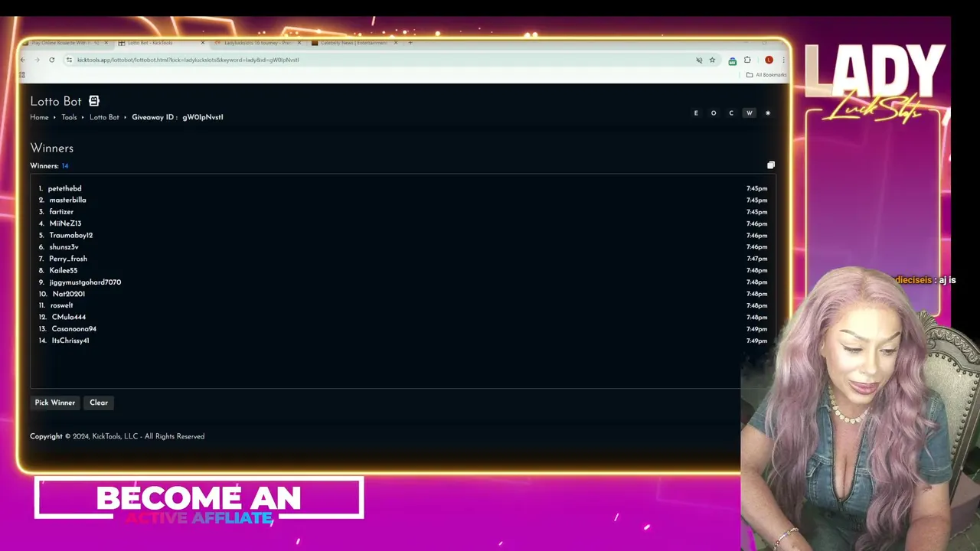The width and height of the screenshot is (980, 551).
Task: Select winner roswelt
Action: click(x=62, y=305)
